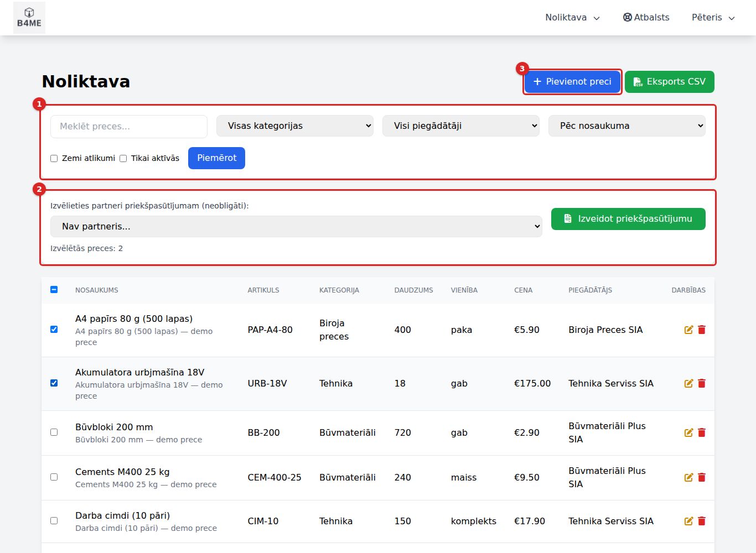Viewport: 756px width, 553px height.
Task: Open the Noliktava navigation menu
Action: pos(573,18)
